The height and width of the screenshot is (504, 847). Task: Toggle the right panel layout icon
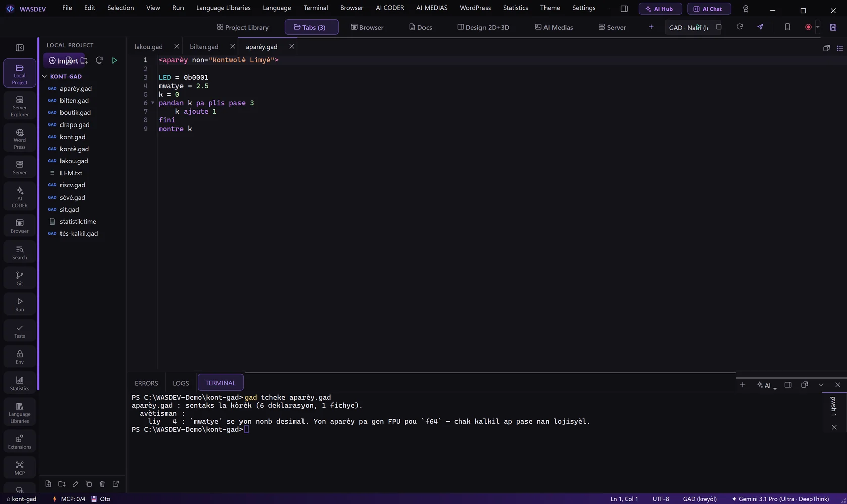coord(624,9)
